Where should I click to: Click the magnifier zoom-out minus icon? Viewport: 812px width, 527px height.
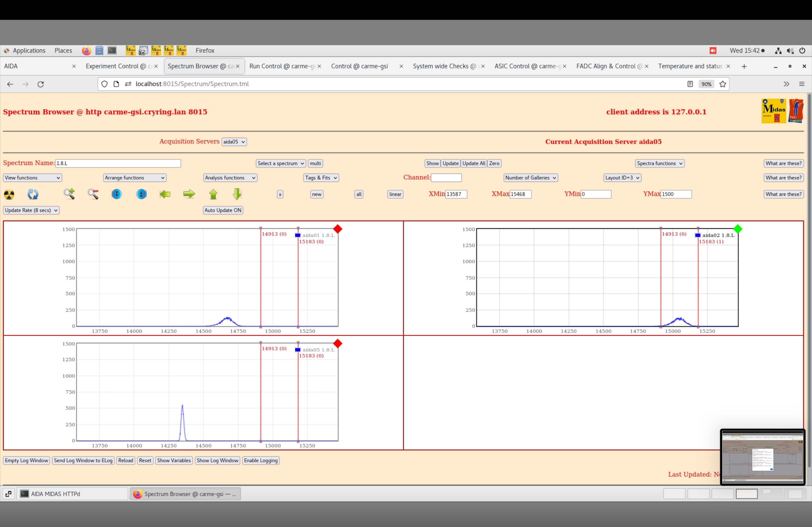(x=93, y=194)
